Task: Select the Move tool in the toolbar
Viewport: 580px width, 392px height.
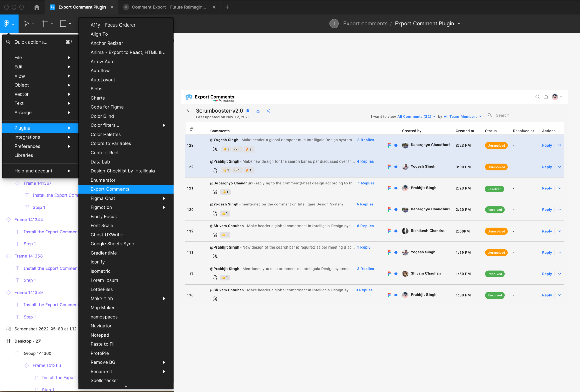Action: click(27, 23)
